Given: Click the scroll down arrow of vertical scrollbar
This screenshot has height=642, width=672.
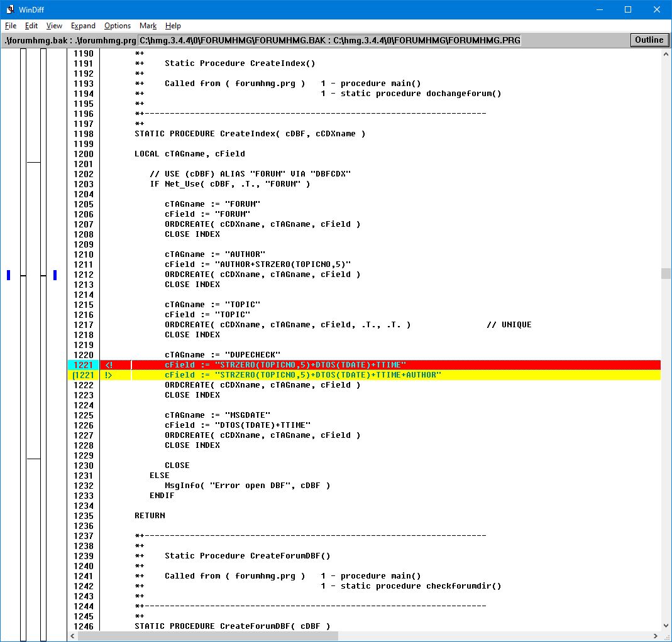Looking at the screenshot, I should [x=666, y=625].
